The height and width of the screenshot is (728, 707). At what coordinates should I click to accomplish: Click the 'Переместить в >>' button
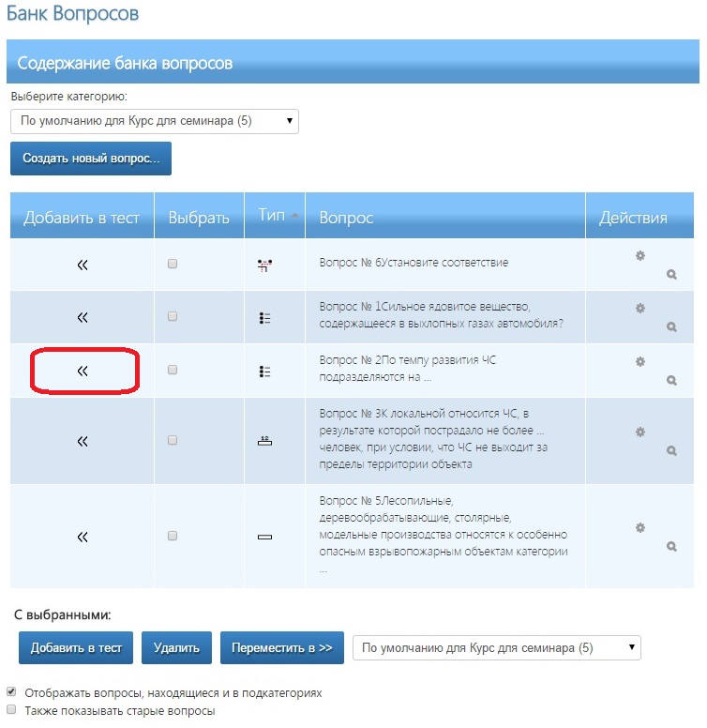(x=282, y=647)
